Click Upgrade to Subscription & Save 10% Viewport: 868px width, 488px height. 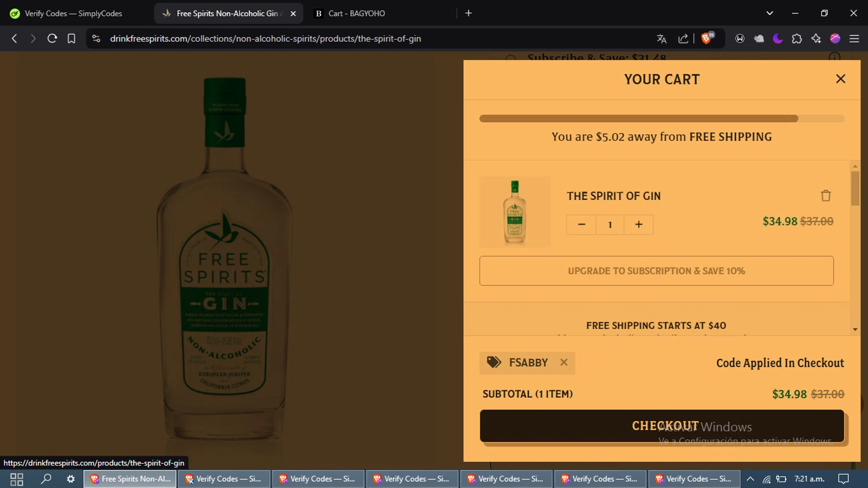coord(656,271)
